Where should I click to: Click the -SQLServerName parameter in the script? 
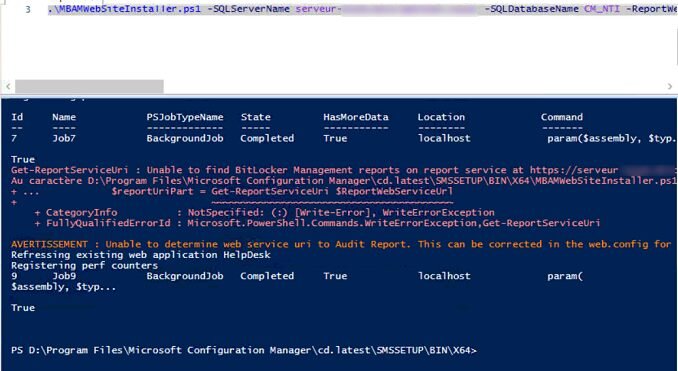click(251, 9)
